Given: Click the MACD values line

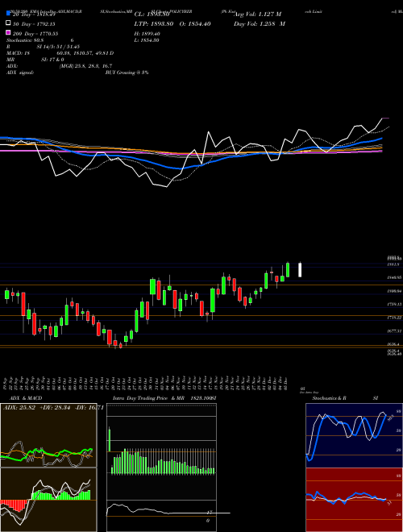Looking at the screenshot, I should [x=60, y=53].
